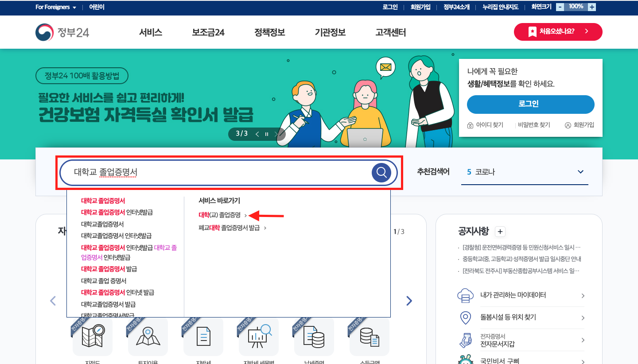638x364 pixels.
Task: Open the 전자문서지갑 e-wallet phone icon
Action: 465,340
